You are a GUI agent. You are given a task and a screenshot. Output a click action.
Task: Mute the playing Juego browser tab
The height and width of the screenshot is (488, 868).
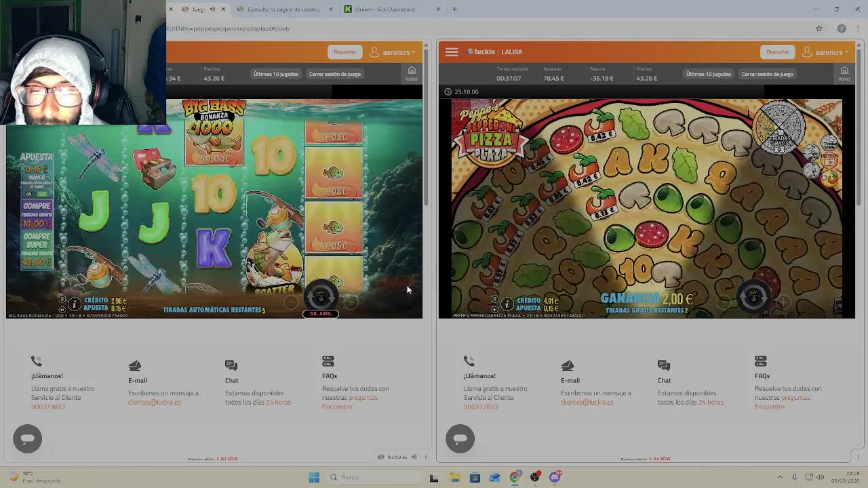pyautogui.click(x=212, y=9)
